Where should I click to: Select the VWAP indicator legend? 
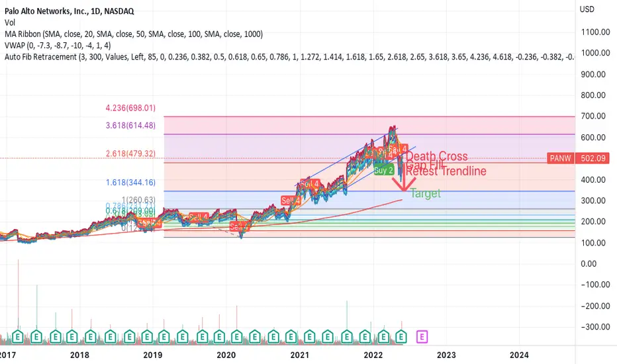point(58,45)
